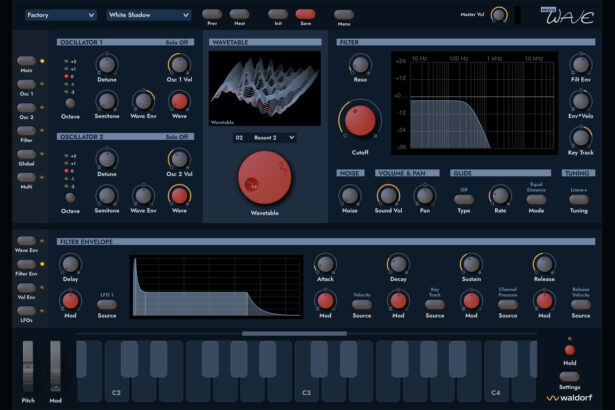Select the Filter Env section button

tap(26, 264)
